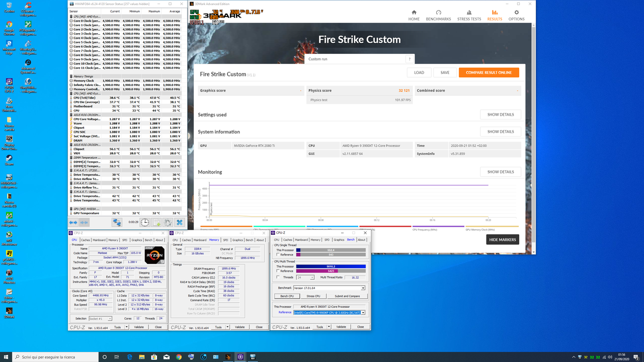Open 3DMark Options
This screenshot has height=362, width=644.
point(516,15)
